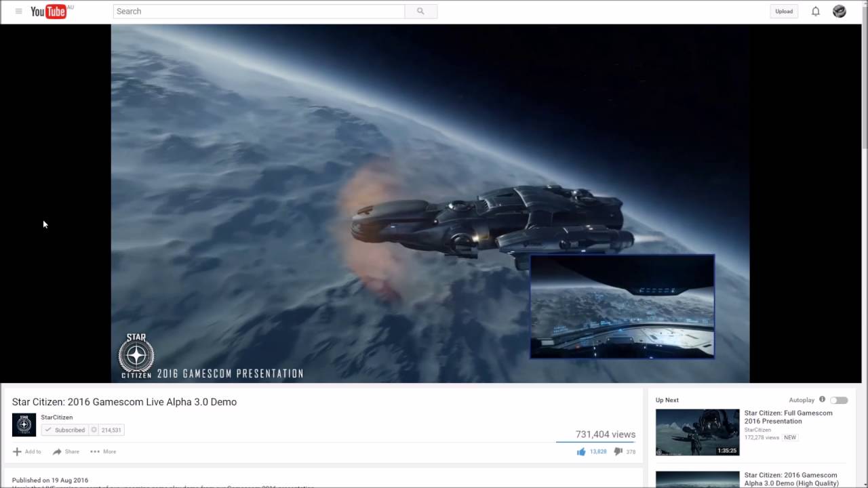The width and height of the screenshot is (868, 488).
Task: Open the 1:35:25 Full Gamescom Presentation thumbnail
Action: (x=697, y=432)
